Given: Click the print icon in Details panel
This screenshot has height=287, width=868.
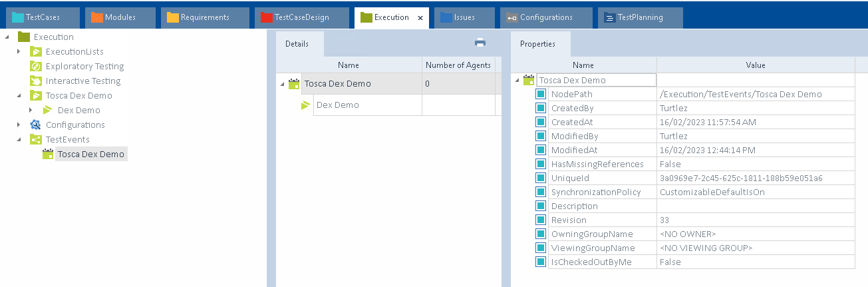Looking at the screenshot, I should point(480,43).
